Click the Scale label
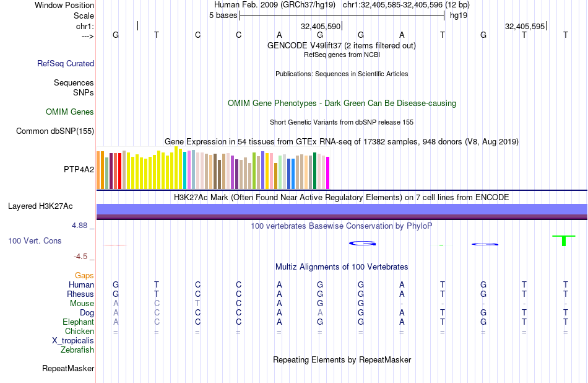 (x=84, y=15)
